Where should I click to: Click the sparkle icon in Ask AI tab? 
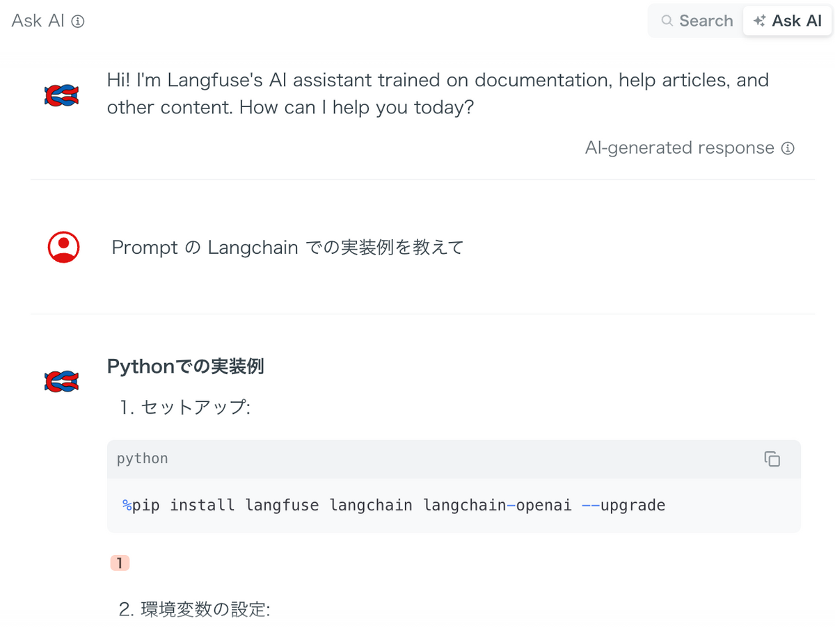759,21
